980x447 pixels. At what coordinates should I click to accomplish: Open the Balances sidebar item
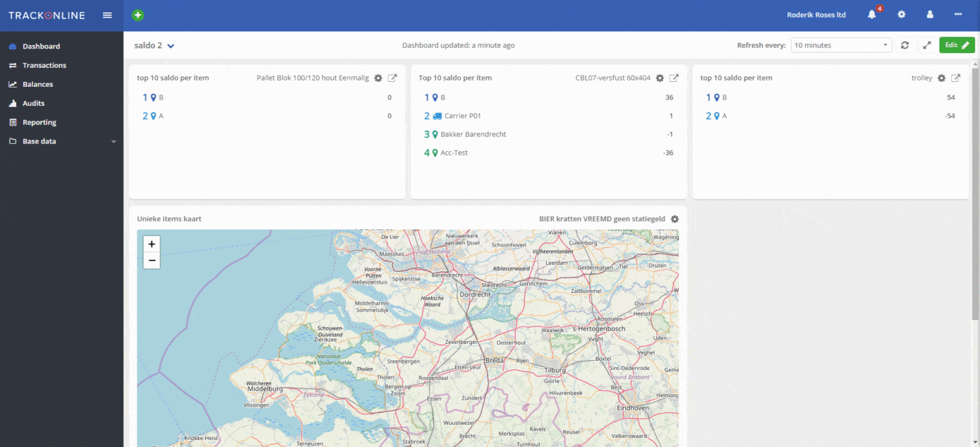pyautogui.click(x=38, y=84)
